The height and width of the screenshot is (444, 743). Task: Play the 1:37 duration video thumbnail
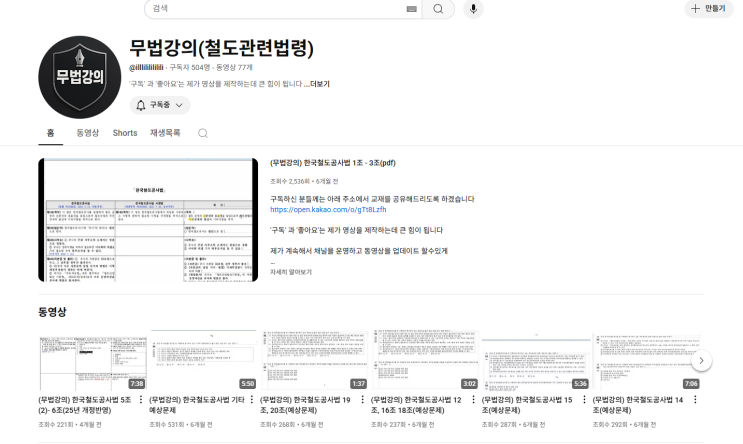(314, 360)
